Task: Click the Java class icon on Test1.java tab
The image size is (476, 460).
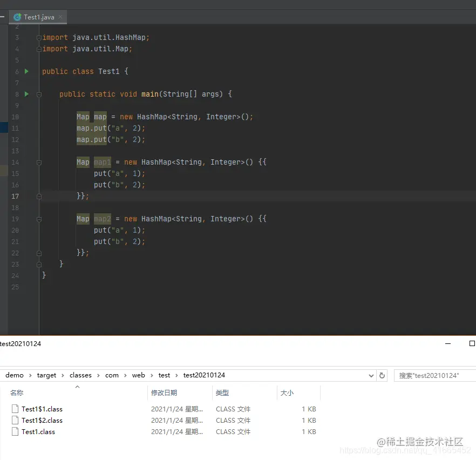Action: tap(17, 17)
